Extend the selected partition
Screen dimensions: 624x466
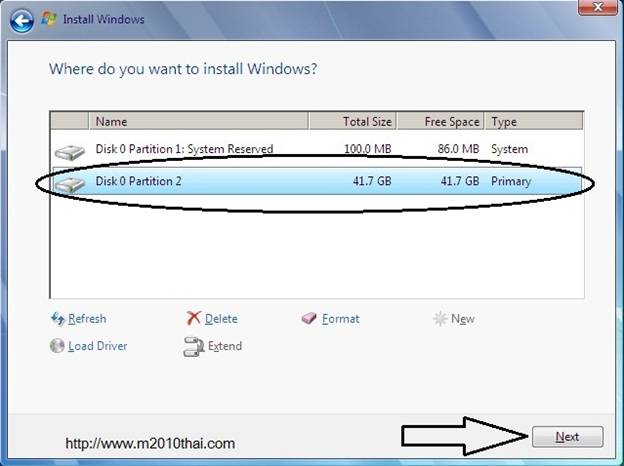coord(225,346)
